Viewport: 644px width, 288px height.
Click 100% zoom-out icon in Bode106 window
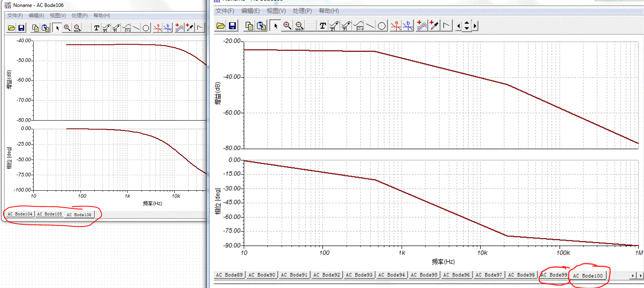[77, 28]
